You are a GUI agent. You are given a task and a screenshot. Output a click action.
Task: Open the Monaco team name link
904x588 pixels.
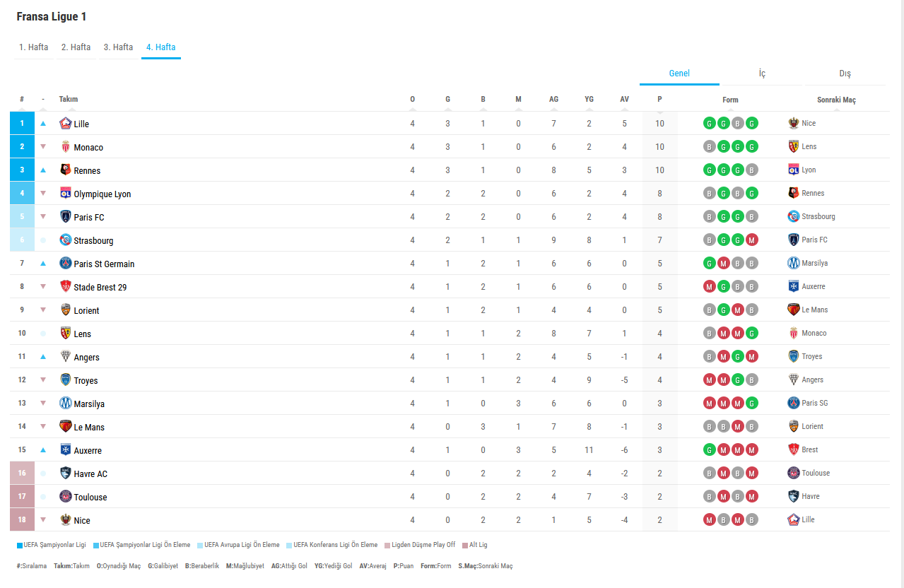tap(88, 147)
